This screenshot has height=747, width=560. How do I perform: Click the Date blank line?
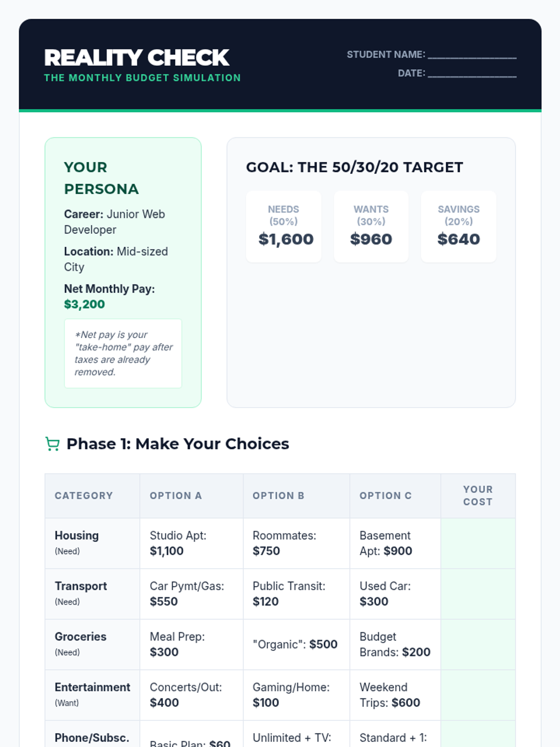472,74
